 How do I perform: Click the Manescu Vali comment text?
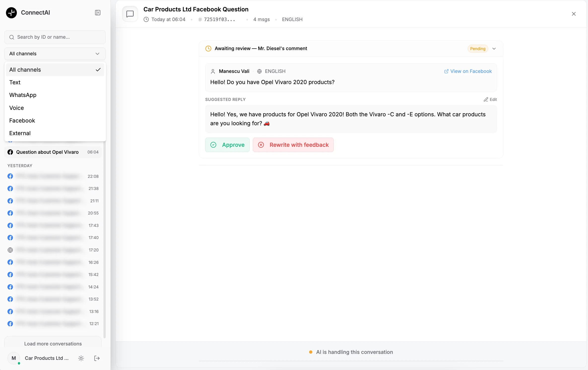click(272, 82)
